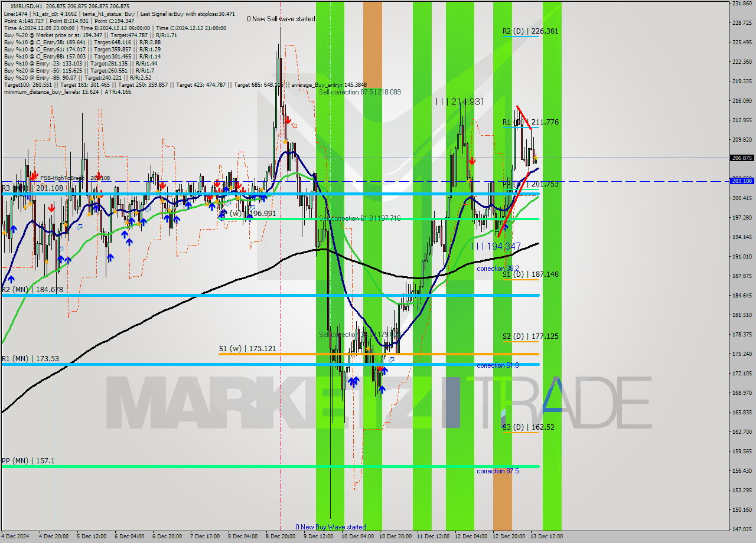The height and width of the screenshot is (543, 756).
Task: Click the 'Buy %10 @ Entry -23: 133.103' line
Action: point(80,63)
